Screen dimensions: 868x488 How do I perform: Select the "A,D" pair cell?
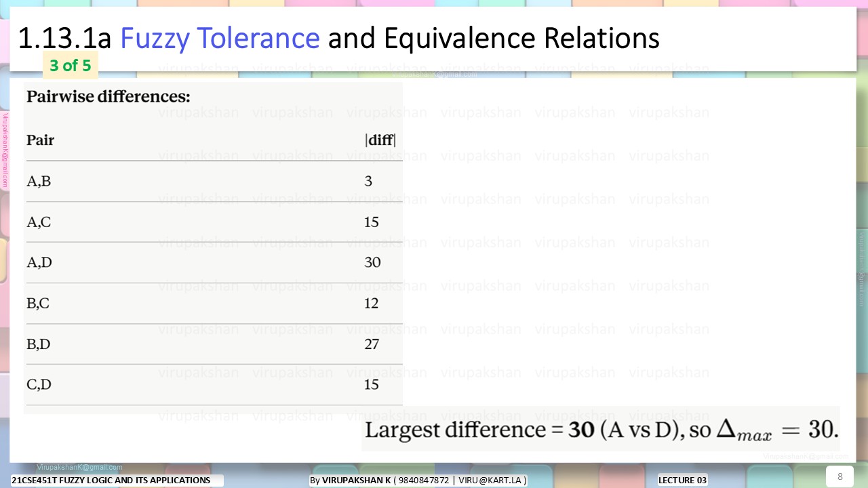click(39, 263)
